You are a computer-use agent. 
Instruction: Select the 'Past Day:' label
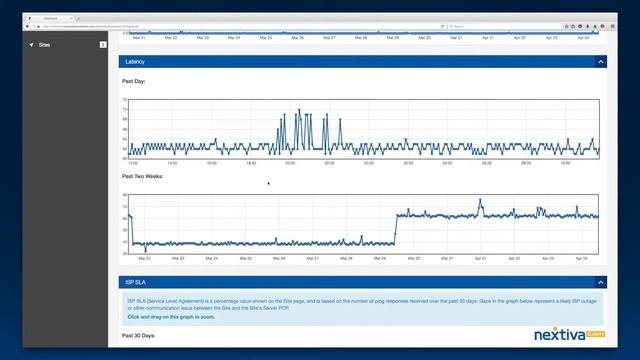[133, 81]
